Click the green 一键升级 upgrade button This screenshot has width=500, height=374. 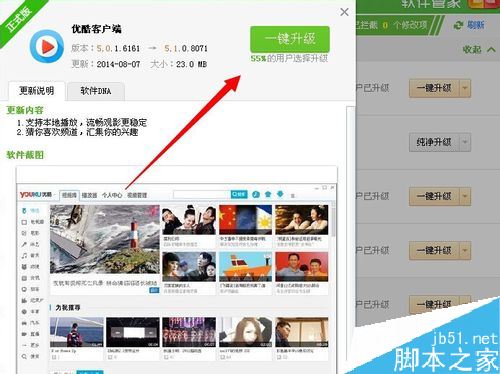(x=290, y=39)
